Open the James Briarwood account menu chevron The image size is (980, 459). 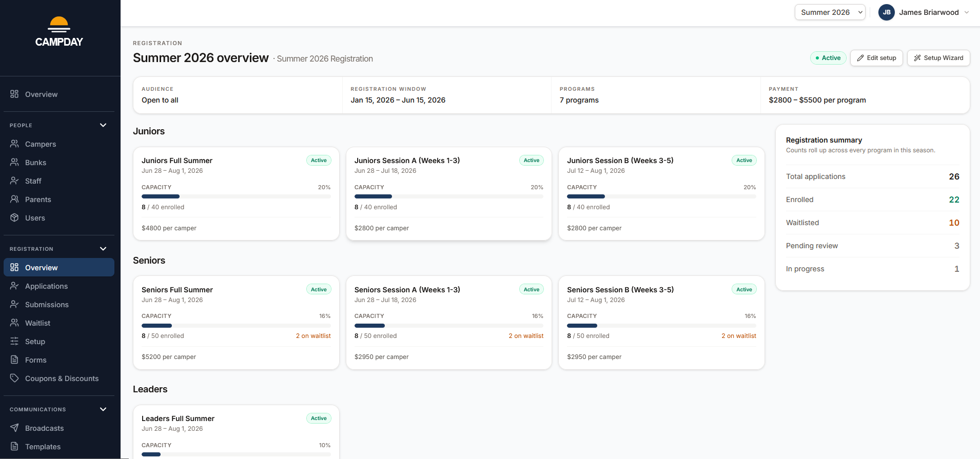pyautogui.click(x=967, y=12)
